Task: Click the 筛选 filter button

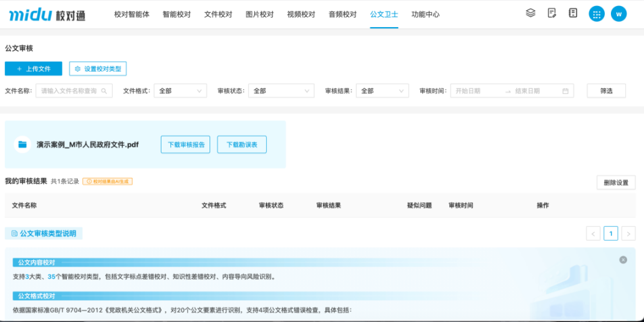Action: pyautogui.click(x=606, y=91)
